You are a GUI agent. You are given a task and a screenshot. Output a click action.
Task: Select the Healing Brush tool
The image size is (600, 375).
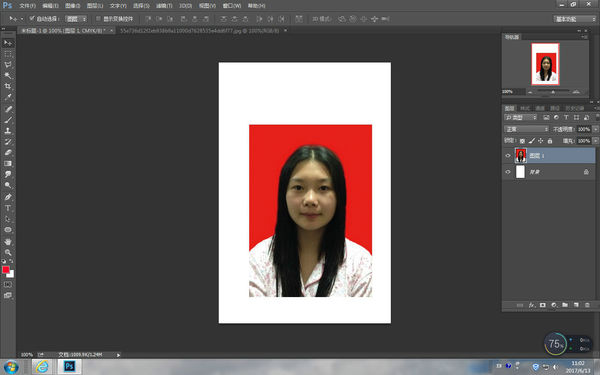click(8, 109)
